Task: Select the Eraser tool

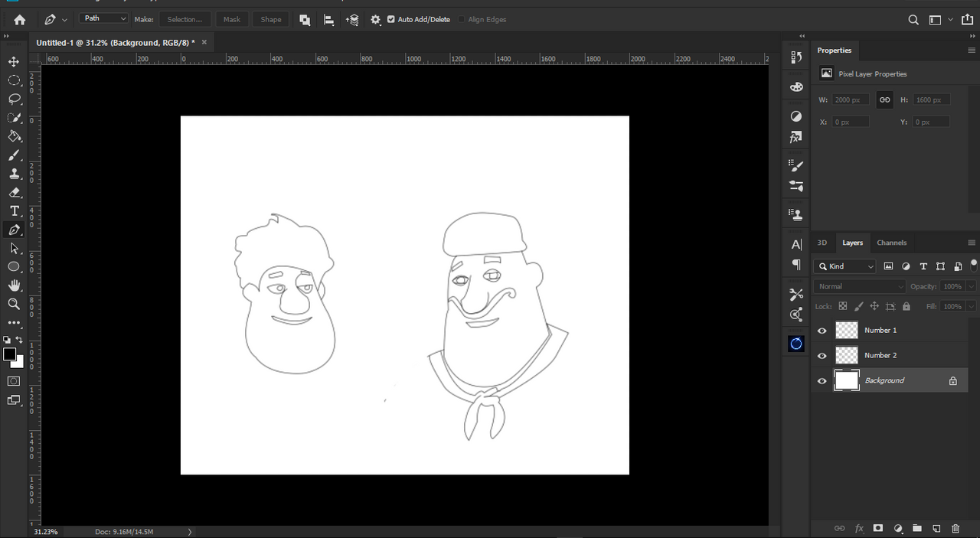Action: pos(14,193)
